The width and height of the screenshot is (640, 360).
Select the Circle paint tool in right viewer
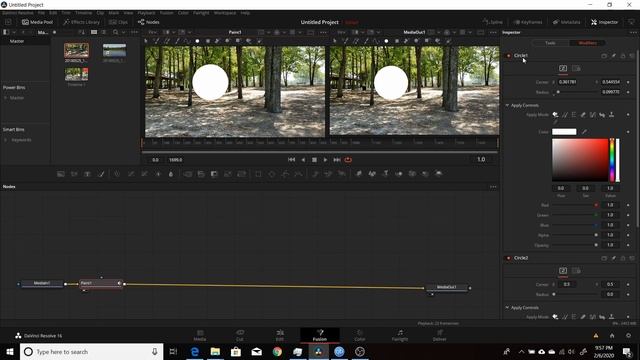[386, 41]
